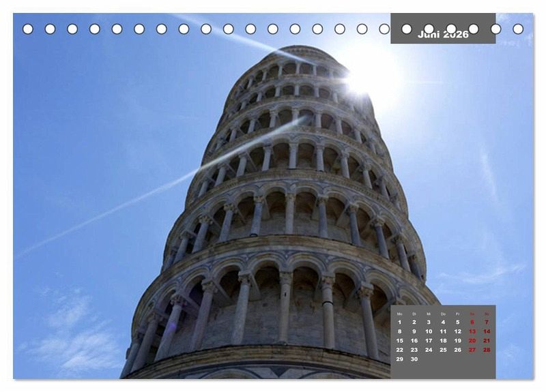Click the red Sunday date 28
Screen dimensions: 546x392
(487, 350)
